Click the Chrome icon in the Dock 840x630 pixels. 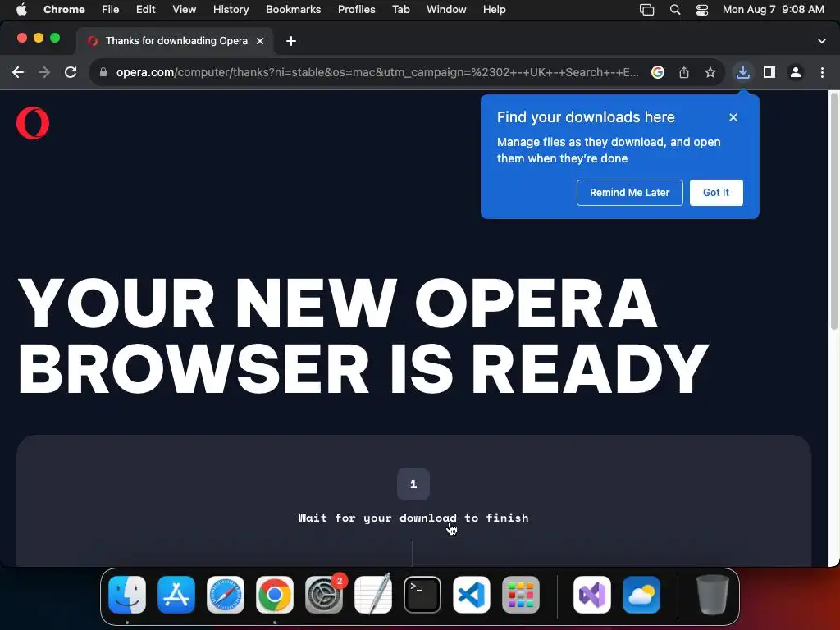coord(275,596)
